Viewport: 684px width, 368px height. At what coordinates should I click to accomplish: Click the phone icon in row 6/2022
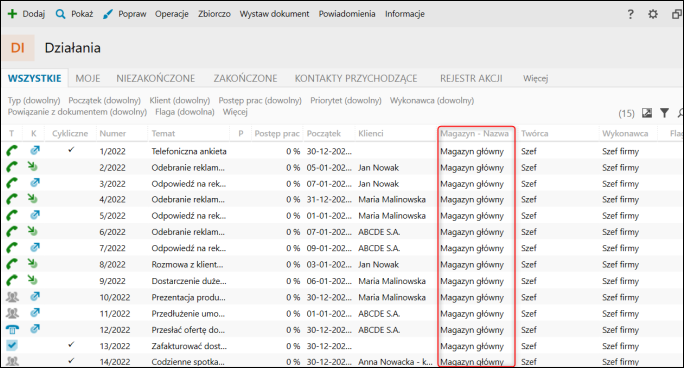[12, 232]
